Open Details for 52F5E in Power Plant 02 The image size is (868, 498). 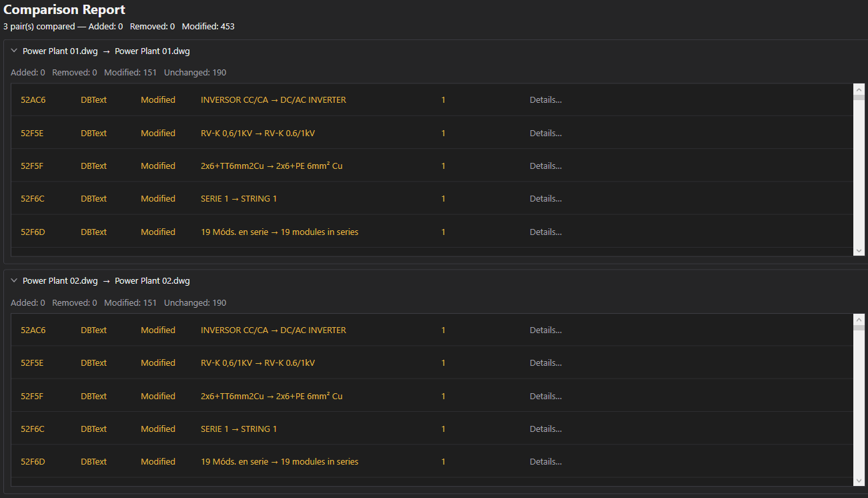(546, 362)
